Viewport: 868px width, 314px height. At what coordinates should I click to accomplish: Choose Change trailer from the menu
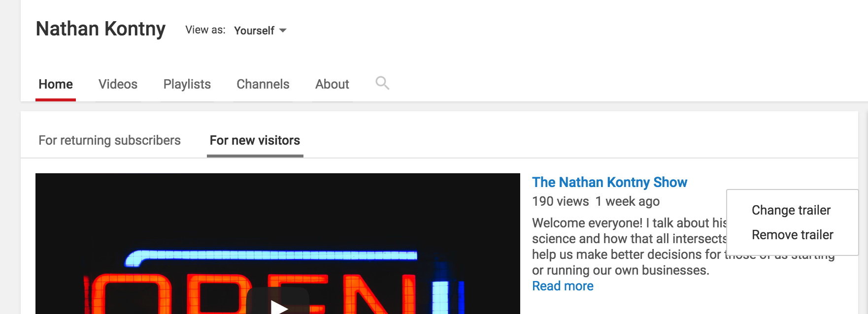click(x=791, y=210)
